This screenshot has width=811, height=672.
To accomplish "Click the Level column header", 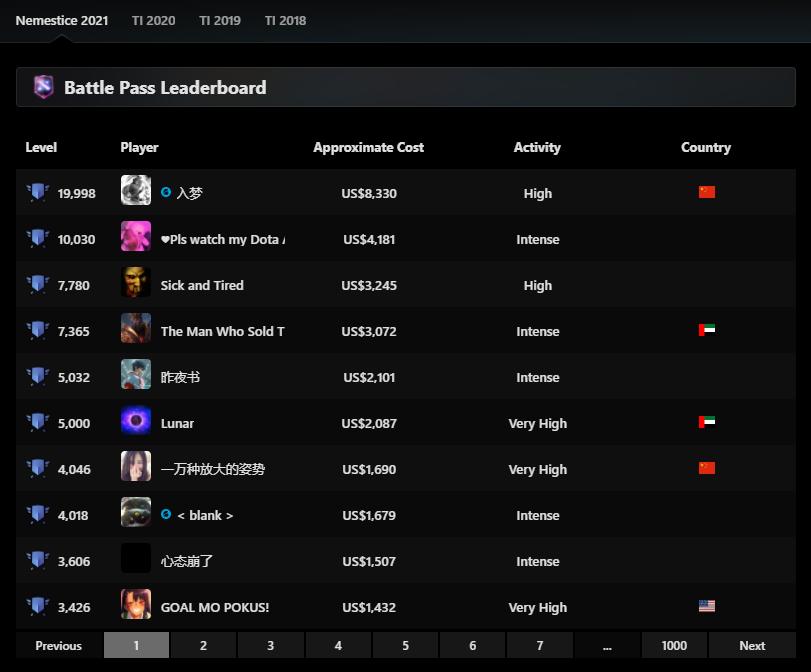I will click(x=41, y=147).
